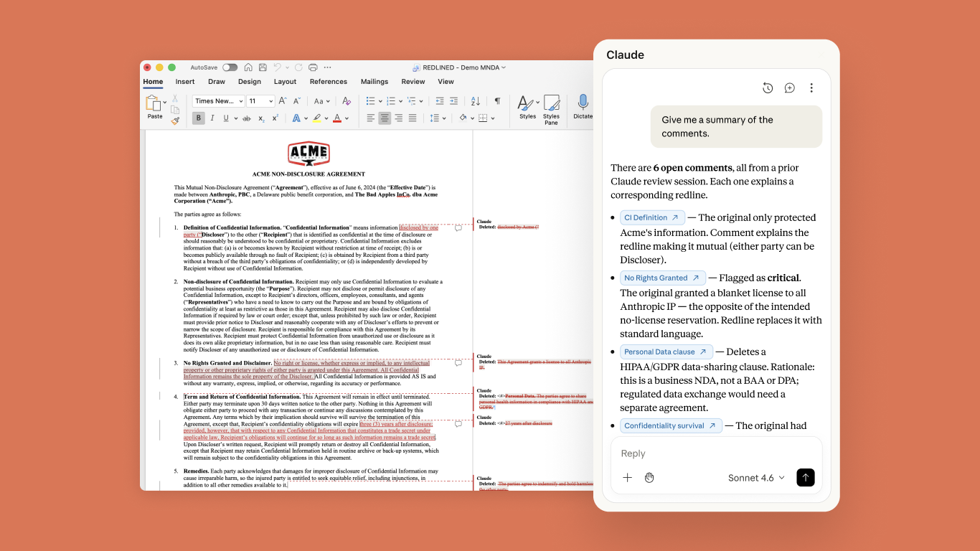Select the Format Painter brush
This screenshot has height=551, width=980.
click(x=175, y=121)
